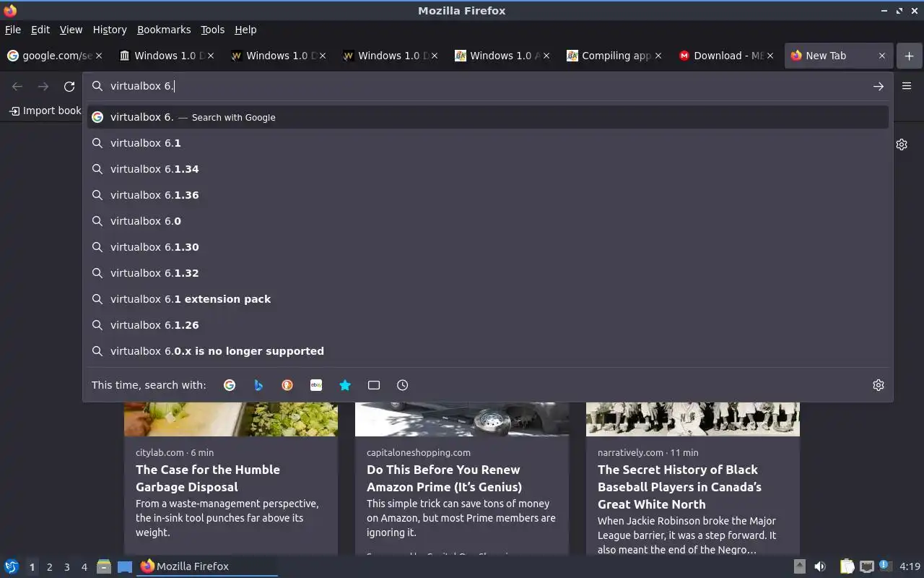Switch to workspace 2
Screen dimensions: 924x578
coord(49,567)
